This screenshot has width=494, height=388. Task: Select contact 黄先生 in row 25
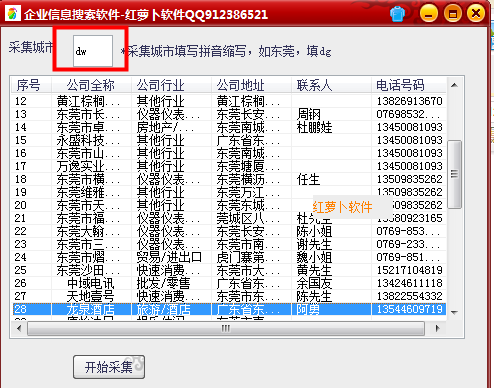coord(314,270)
